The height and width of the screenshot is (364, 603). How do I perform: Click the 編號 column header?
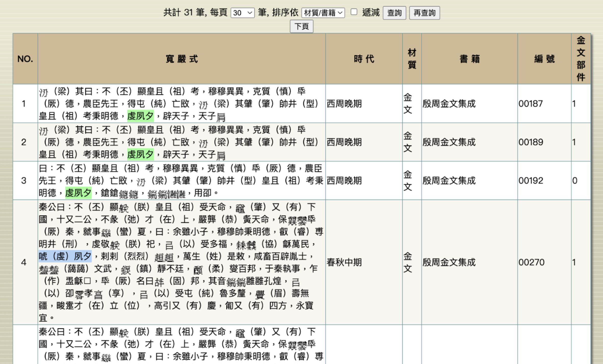pos(544,59)
